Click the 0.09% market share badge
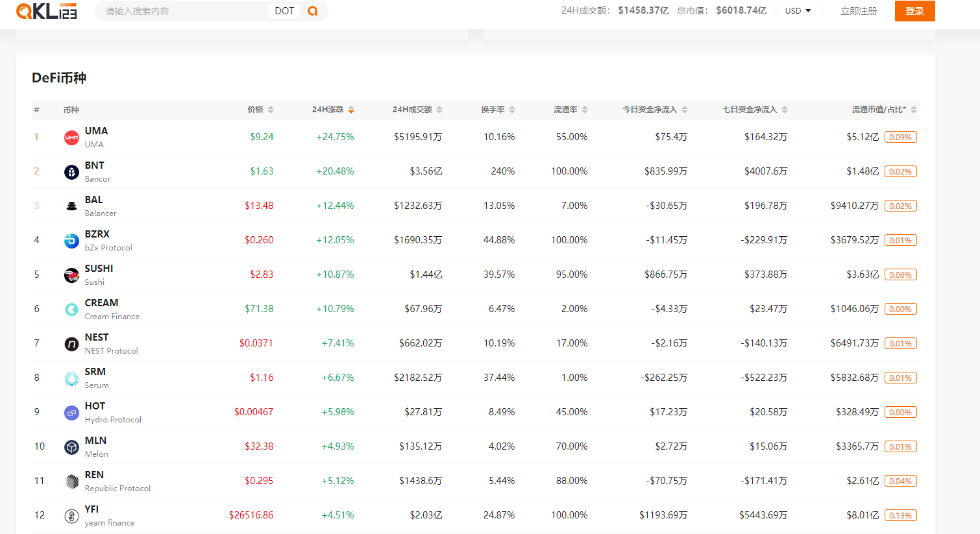Screen dimensions: 980x534 click(901, 137)
